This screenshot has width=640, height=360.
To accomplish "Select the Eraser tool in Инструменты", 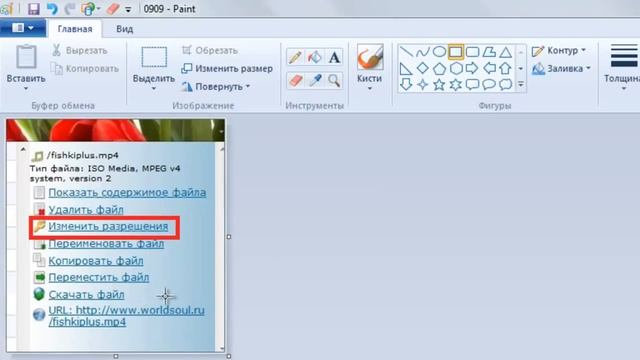I will pos(295,80).
